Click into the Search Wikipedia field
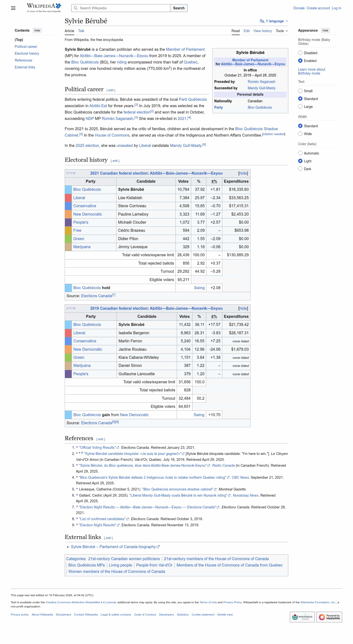353x644 pixels. (x=121, y=8)
